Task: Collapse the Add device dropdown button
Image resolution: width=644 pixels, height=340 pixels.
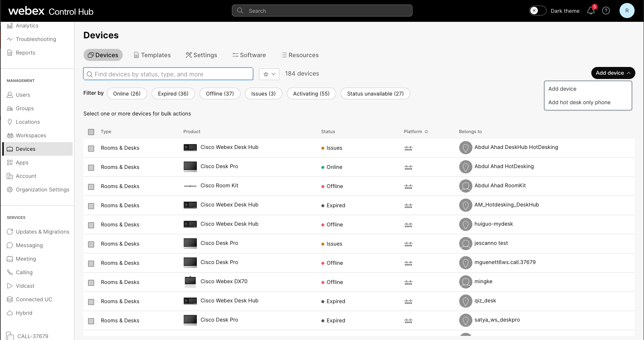Action: coord(613,73)
